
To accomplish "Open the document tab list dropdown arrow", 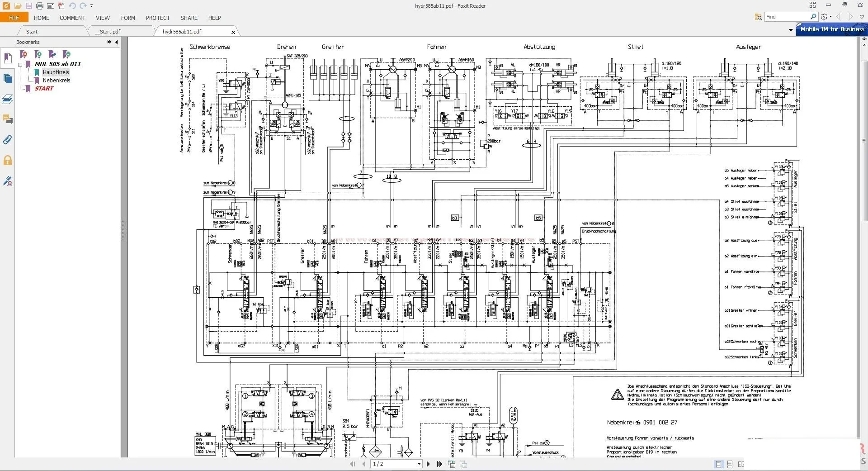I will pyautogui.click(x=790, y=30).
